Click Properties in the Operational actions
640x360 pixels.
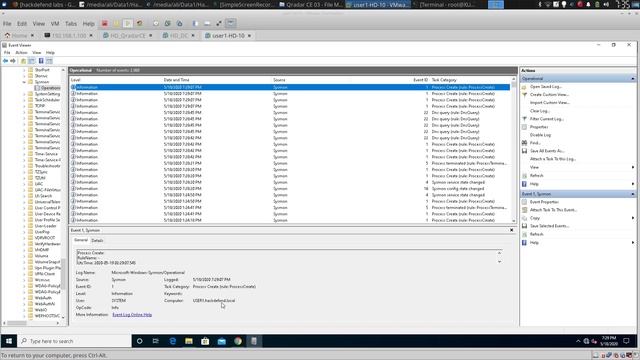[x=539, y=127]
